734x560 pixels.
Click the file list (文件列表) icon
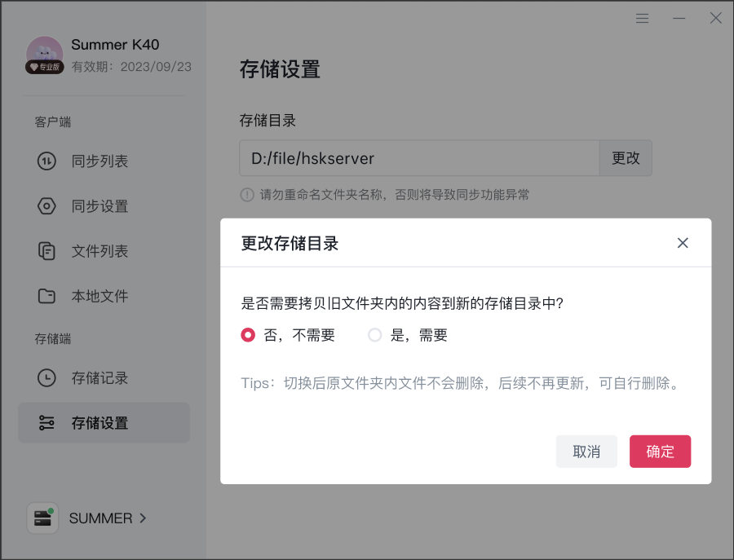click(46, 251)
